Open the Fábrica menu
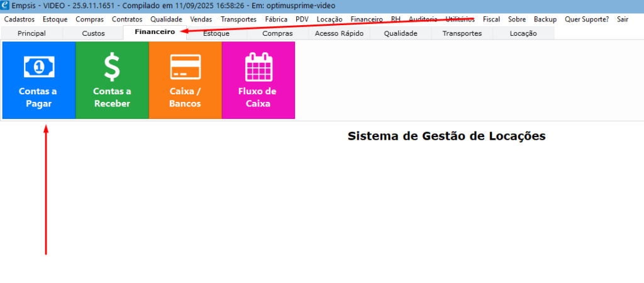 [x=276, y=19]
